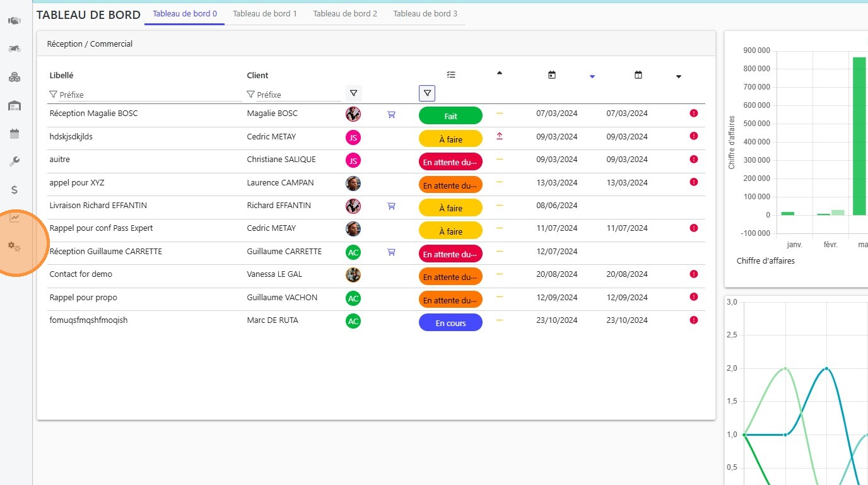Click the user photo avatar on the Vanessa LE GAL row
The height and width of the screenshot is (485, 868).
353,275
